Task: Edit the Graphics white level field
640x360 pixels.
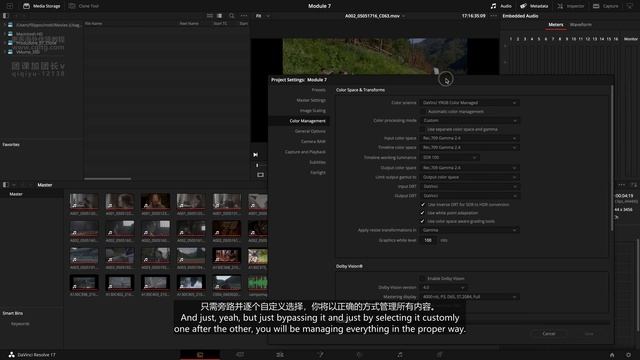Action: tap(428, 240)
